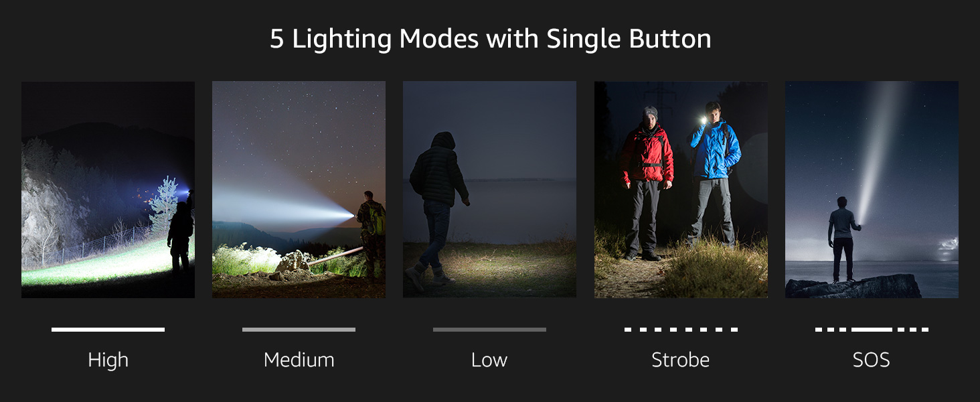Select the Strobe label
The height and width of the screenshot is (402, 980).
[681, 360]
